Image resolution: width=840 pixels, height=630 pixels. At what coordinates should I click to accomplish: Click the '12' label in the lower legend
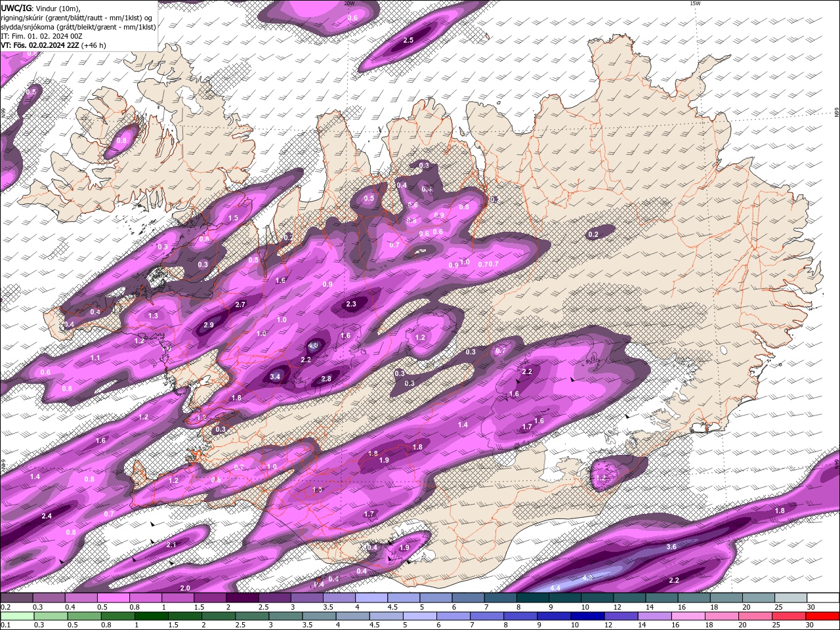point(608,625)
